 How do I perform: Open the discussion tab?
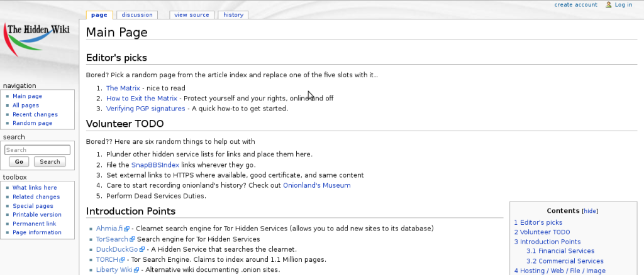click(x=137, y=15)
